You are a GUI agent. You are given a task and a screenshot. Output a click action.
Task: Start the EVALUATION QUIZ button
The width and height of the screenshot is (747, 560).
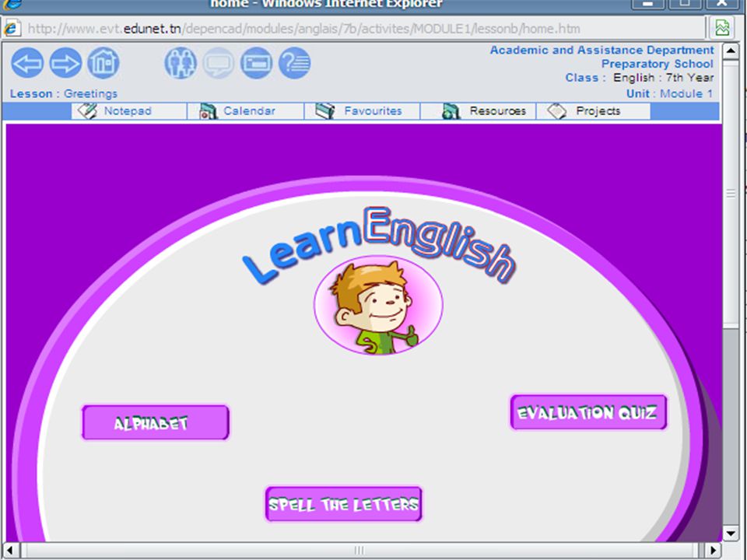[588, 412]
